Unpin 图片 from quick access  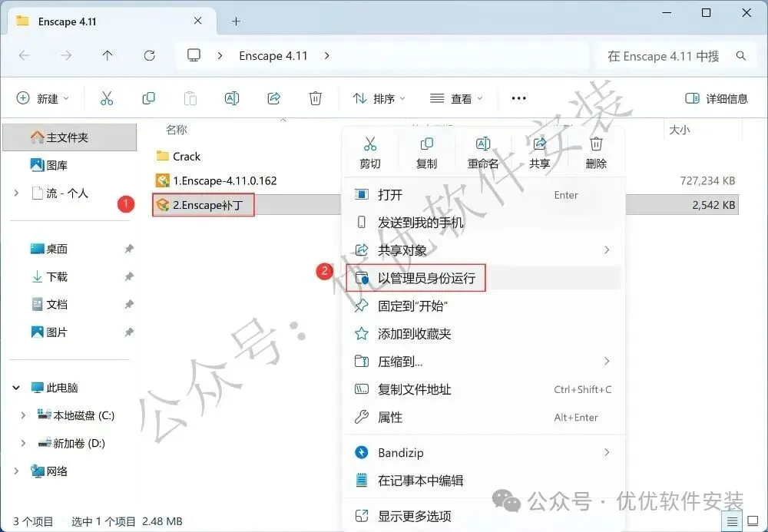coord(129,333)
